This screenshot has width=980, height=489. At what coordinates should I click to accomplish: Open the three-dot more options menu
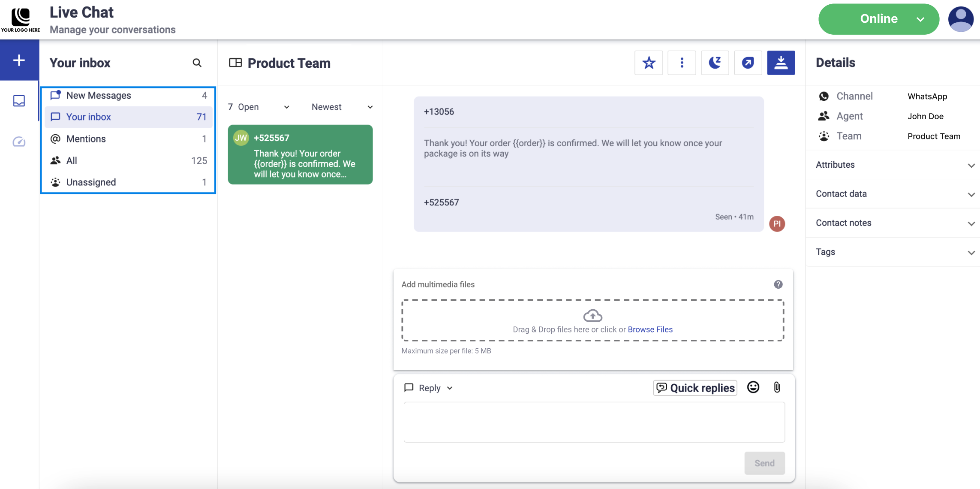[x=682, y=63]
